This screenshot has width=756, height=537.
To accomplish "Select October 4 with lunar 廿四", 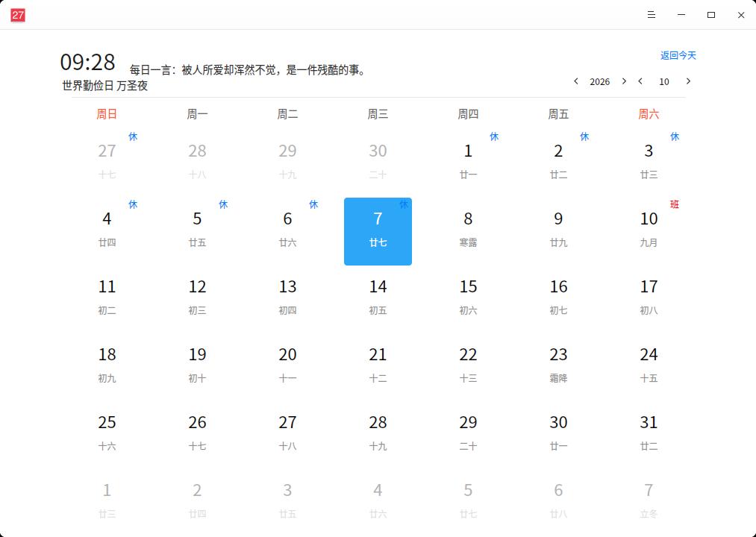I will (107, 231).
